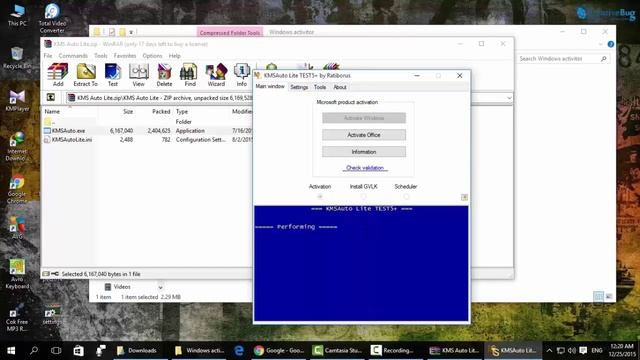640x360 pixels.
Task: Open the Action Center notification icon
Action: tap(583, 351)
